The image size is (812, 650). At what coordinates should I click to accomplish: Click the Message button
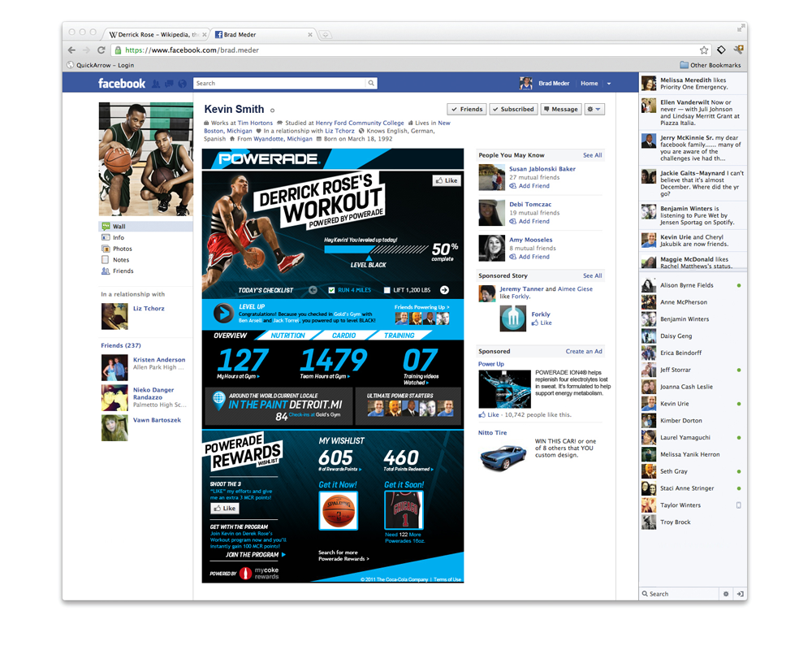(x=560, y=110)
